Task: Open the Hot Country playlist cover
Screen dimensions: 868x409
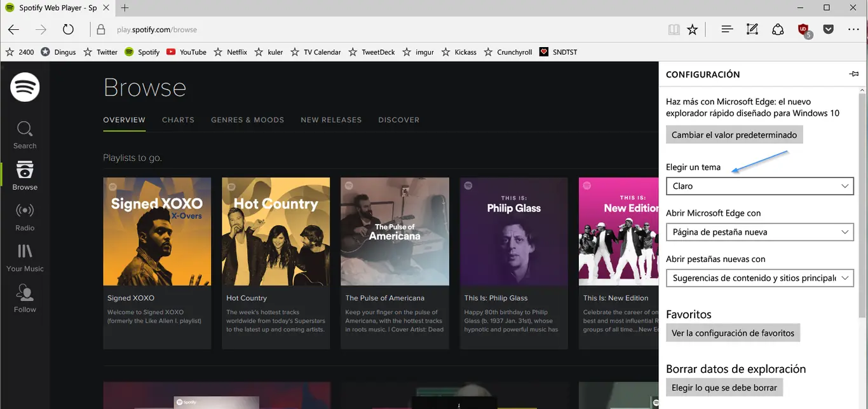Action: [276, 232]
